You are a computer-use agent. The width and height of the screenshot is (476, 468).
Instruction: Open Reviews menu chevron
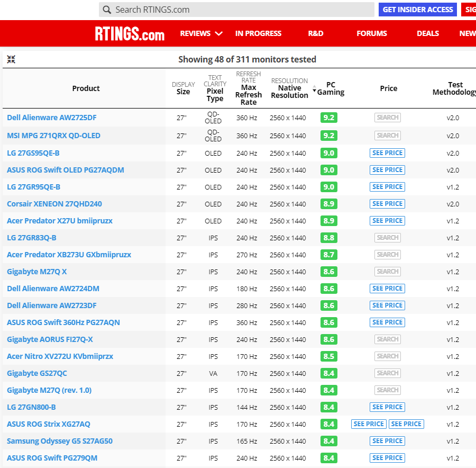(218, 33)
